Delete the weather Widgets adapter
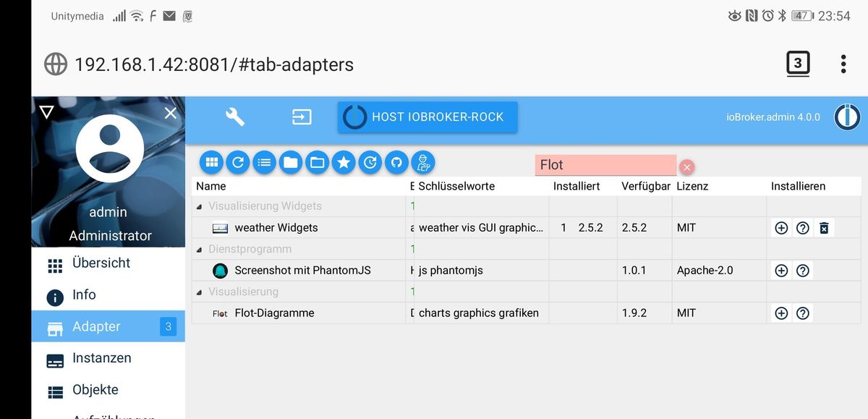Viewport: 868px width, 419px height. pos(824,228)
